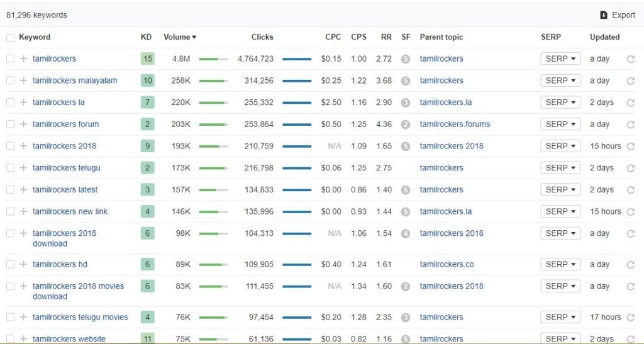This screenshot has height=344, width=644.
Task: Open SERP dropdown for tamilrockers latest
Action: (x=560, y=189)
